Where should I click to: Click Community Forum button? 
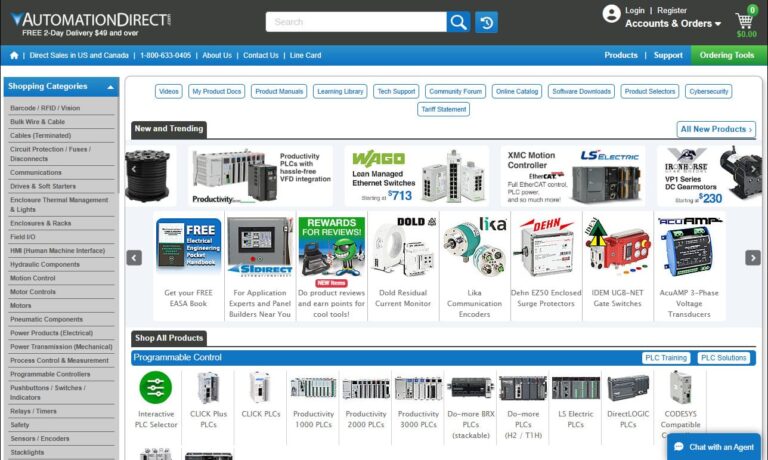456,92
